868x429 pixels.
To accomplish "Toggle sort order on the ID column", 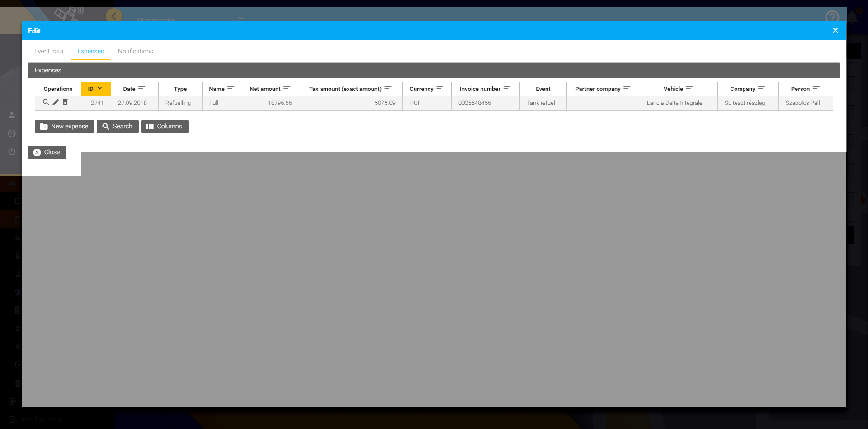I will coord(95,89).
